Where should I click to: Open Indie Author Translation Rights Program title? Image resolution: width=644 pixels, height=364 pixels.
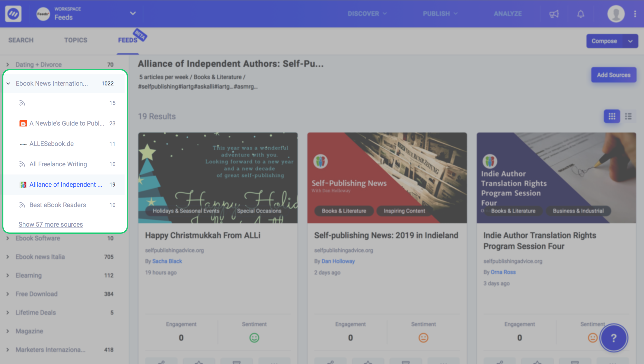(x=539, y=241)
